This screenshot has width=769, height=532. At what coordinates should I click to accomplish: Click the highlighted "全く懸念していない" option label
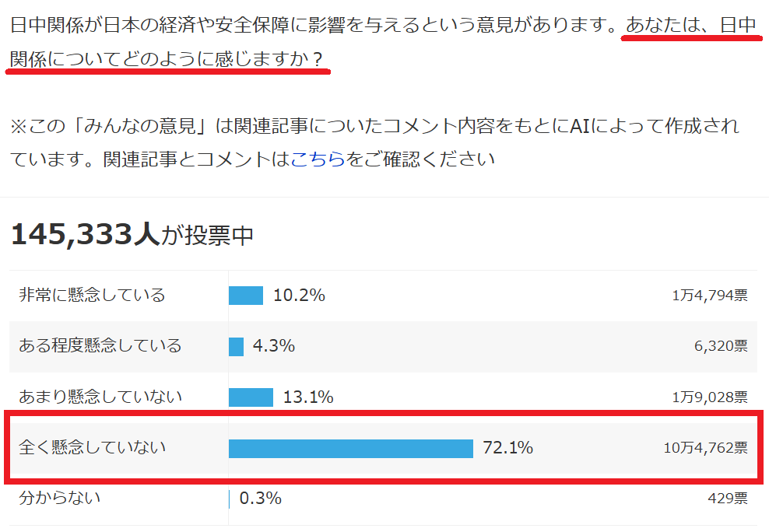pyautogui.click(x=92, y=447)
